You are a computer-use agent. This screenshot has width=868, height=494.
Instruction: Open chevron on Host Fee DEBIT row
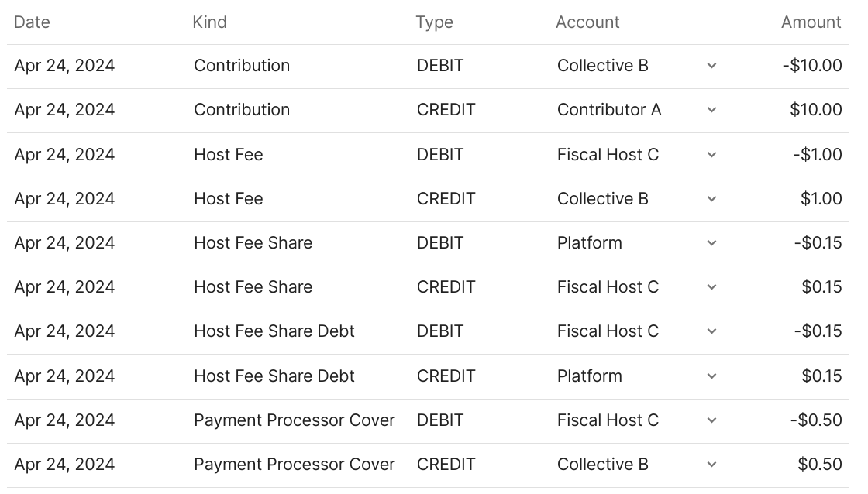point(711,155)
